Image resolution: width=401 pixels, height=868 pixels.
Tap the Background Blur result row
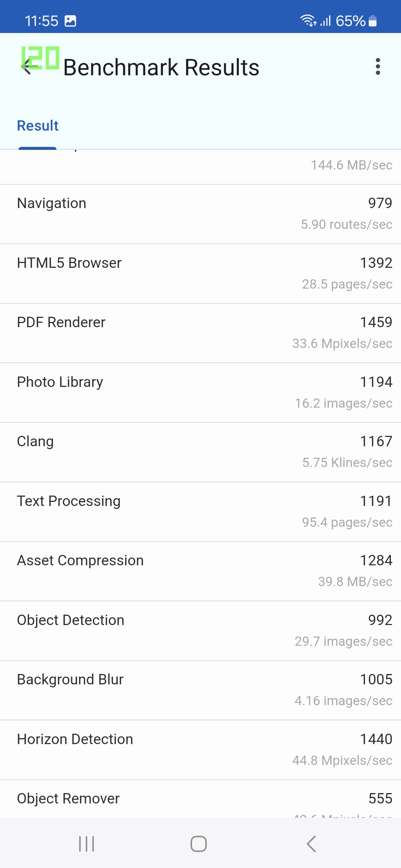pos(200,690)
